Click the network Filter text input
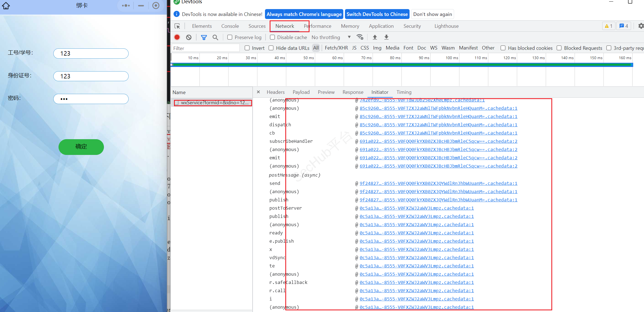The image size is (644, 312). [206, 48]
